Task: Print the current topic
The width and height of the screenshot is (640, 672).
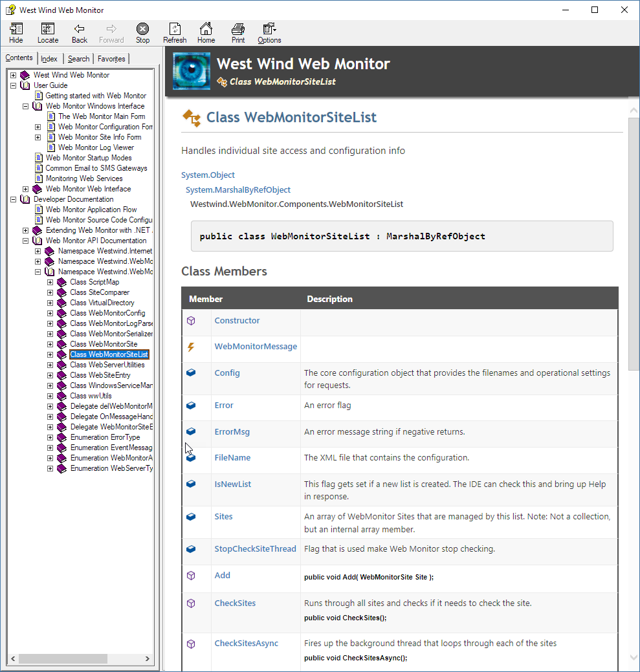Action: [238, 28]
